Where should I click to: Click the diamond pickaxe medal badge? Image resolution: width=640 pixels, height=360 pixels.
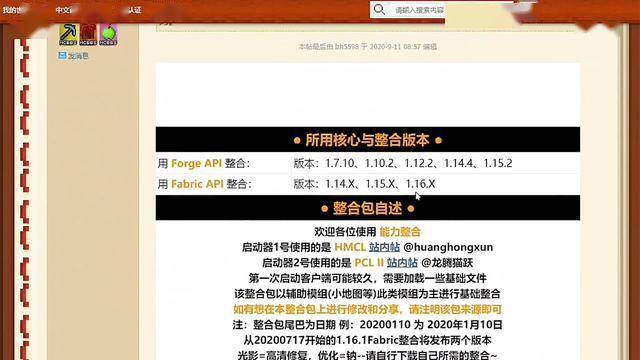tap(68, 34)
